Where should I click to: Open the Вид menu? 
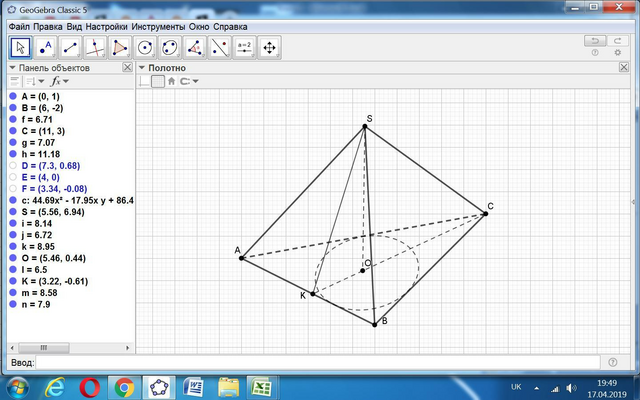[74, 27]
